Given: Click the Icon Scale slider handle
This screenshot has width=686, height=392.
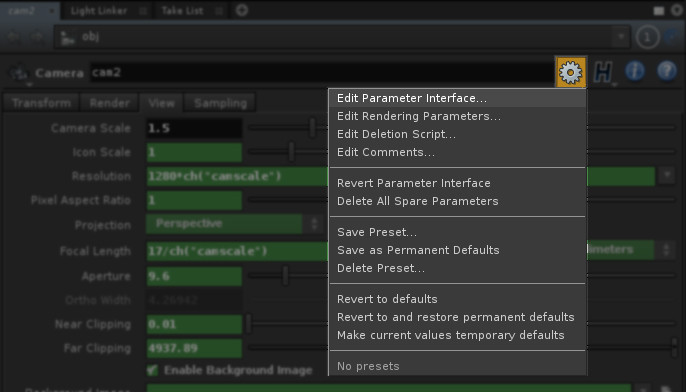Looking at the screenshot, I should coord(291,152).
